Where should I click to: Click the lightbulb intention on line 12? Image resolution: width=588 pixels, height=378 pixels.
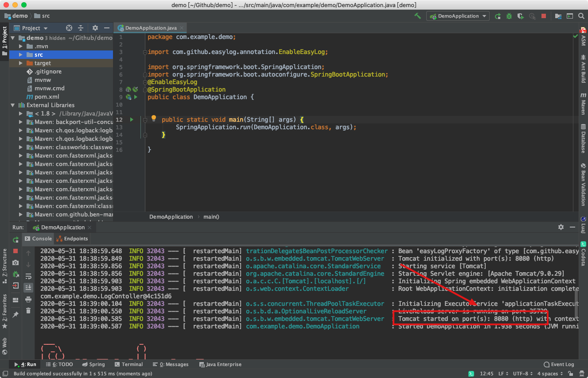[x=154, y=119]
